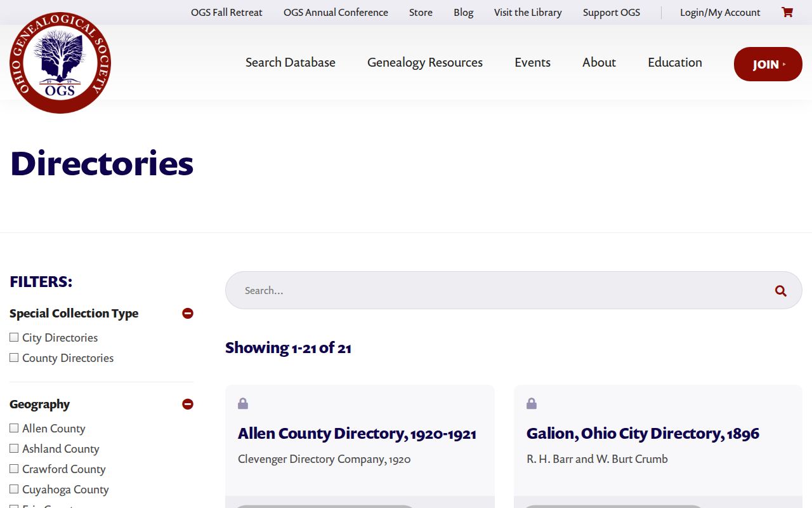
Task: Click the JOIN button
Action: [x=768, y=64]
